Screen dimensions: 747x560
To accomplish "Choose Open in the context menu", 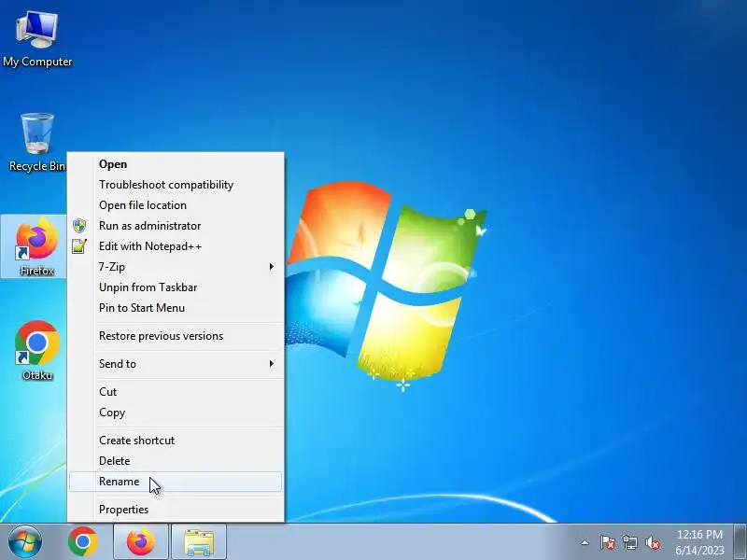I will (x=176, y=164).
